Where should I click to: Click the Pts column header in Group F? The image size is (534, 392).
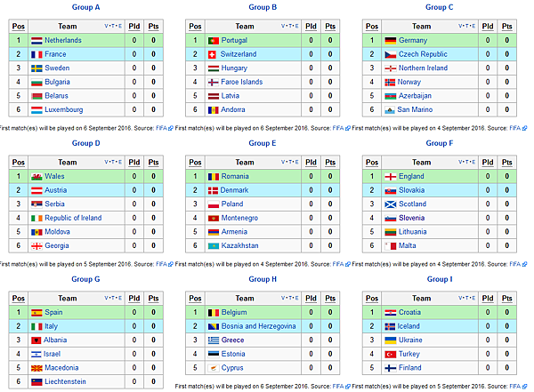[x=506, y=163]
